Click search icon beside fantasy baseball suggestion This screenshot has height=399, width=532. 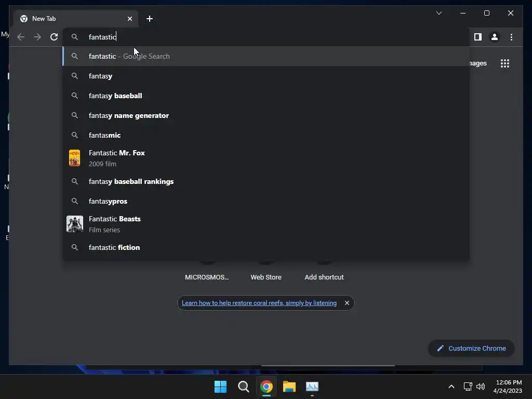coord(75,96)
